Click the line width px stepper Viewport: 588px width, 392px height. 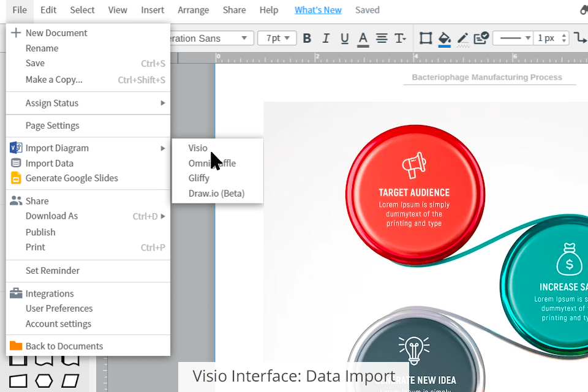[564, 38]
